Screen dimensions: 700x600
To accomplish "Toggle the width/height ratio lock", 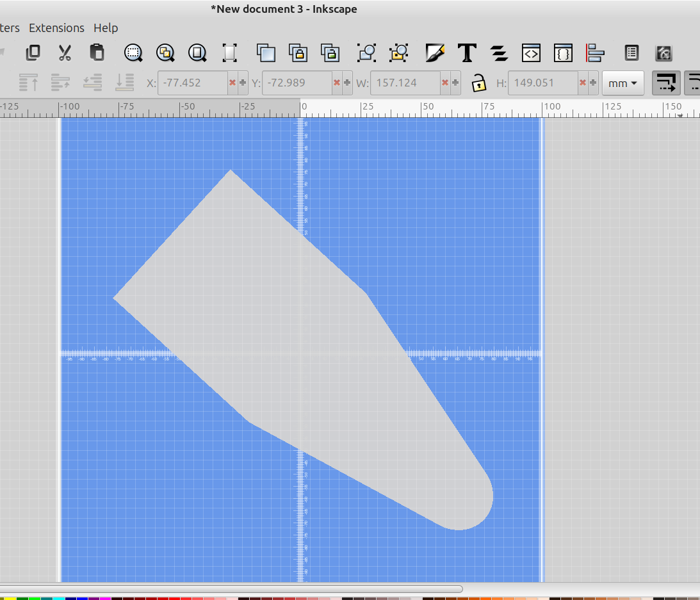I will 478,83.
